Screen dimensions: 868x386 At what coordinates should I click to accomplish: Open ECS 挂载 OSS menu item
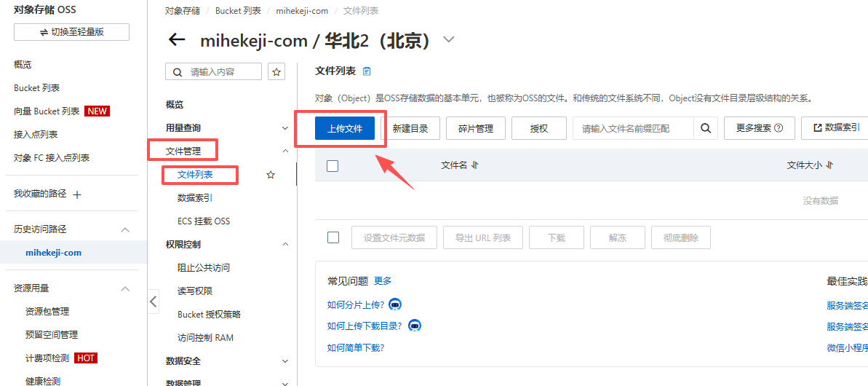[x=204, y=221]
